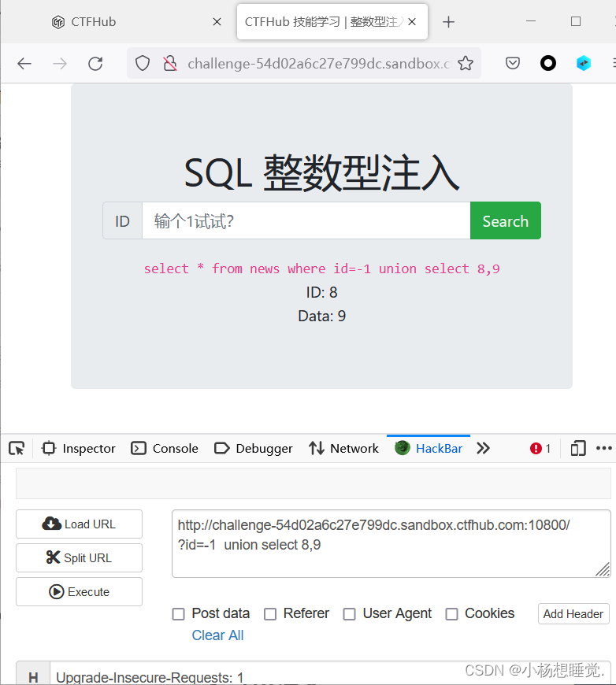Click the forward navigation arrow
This screenshot has height=685, width=616.
pyautogui.click(x=60, y=64)
